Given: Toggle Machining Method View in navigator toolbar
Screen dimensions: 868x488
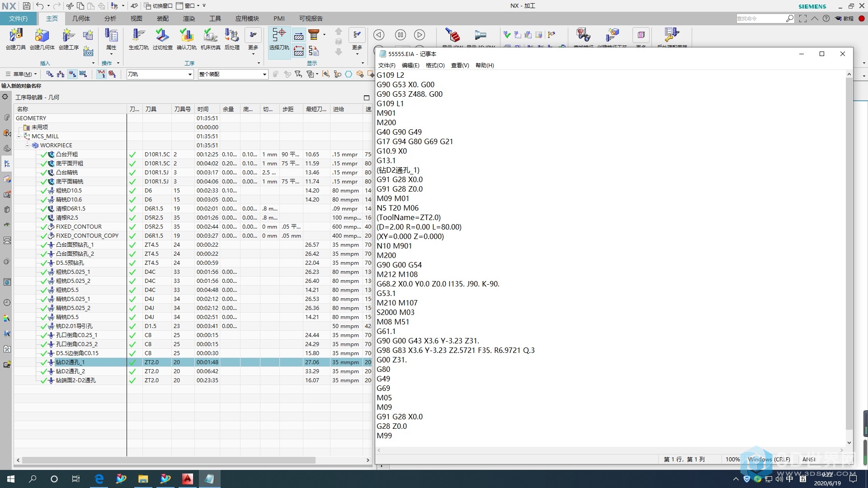Looking at the screenshot, I should click(x=83, y=74).
